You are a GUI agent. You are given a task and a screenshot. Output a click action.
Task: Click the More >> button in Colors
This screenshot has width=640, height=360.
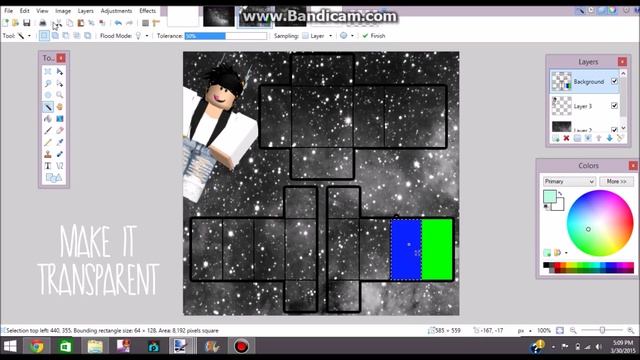616,181
